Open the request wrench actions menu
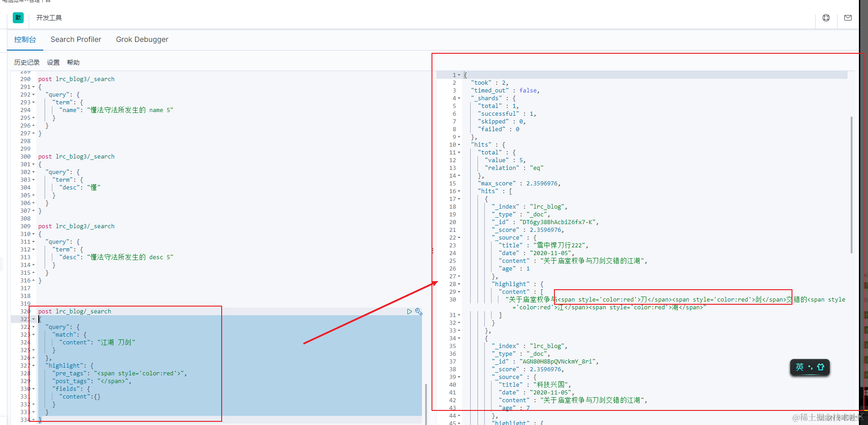 [419, 312]
